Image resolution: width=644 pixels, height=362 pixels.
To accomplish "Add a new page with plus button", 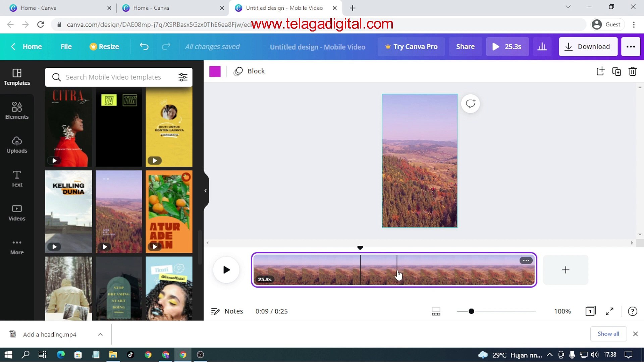I will (566, 270).
